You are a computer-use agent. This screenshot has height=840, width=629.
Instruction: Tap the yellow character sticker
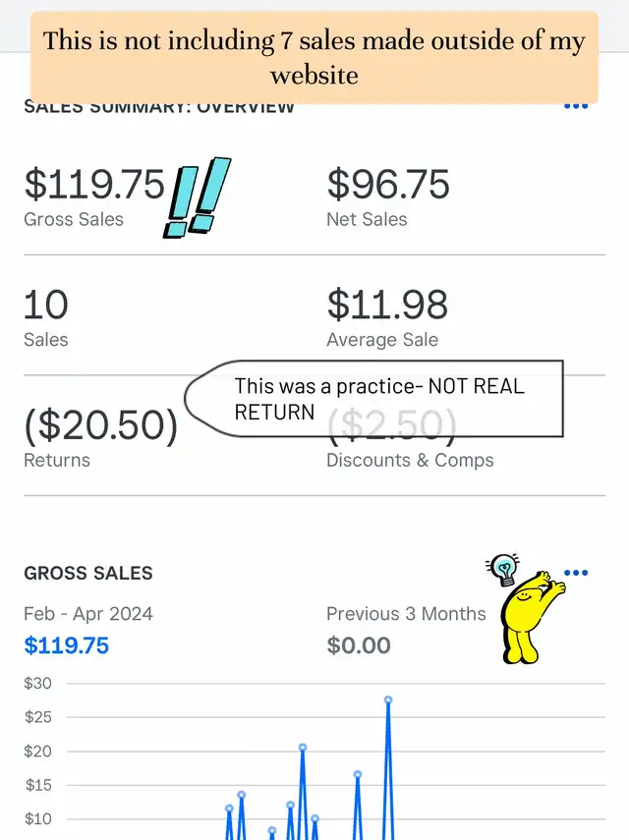(531, 618)
